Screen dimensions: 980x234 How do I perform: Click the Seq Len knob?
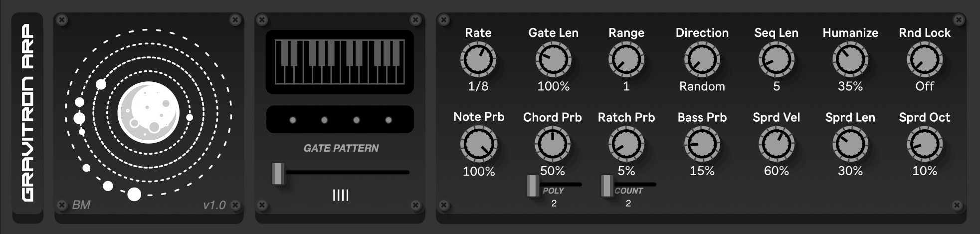(x=776, y=60)
